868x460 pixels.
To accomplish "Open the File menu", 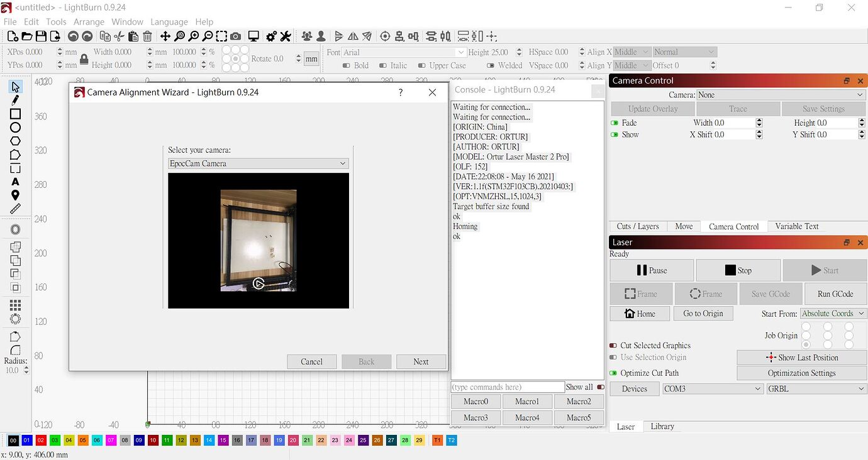I will (10, 21).
